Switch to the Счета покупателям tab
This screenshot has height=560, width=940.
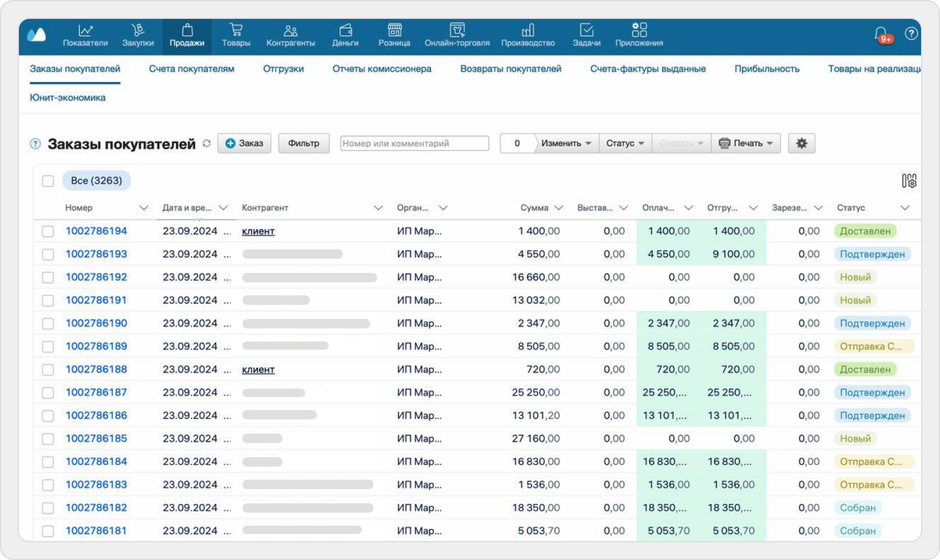[192, 69]
